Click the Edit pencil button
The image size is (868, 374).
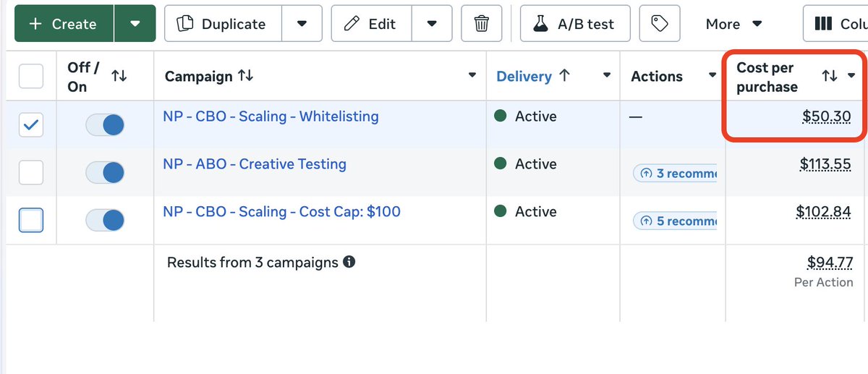click(x=371, y=24)
